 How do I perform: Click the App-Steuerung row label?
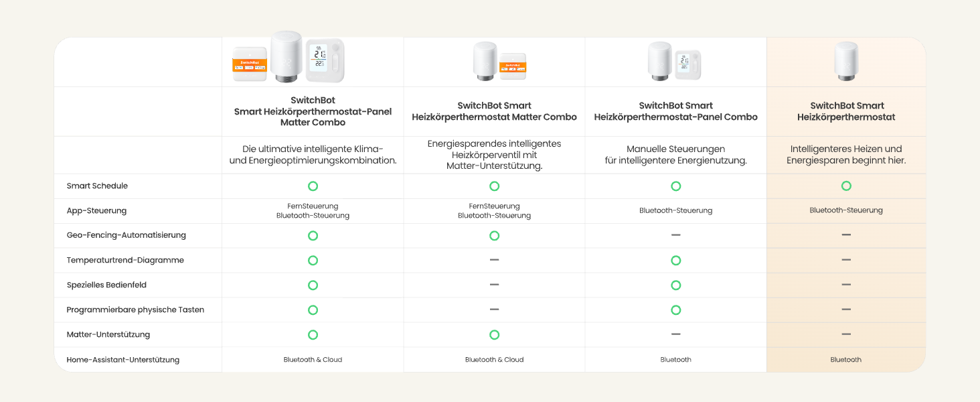(x=96, y=210)
